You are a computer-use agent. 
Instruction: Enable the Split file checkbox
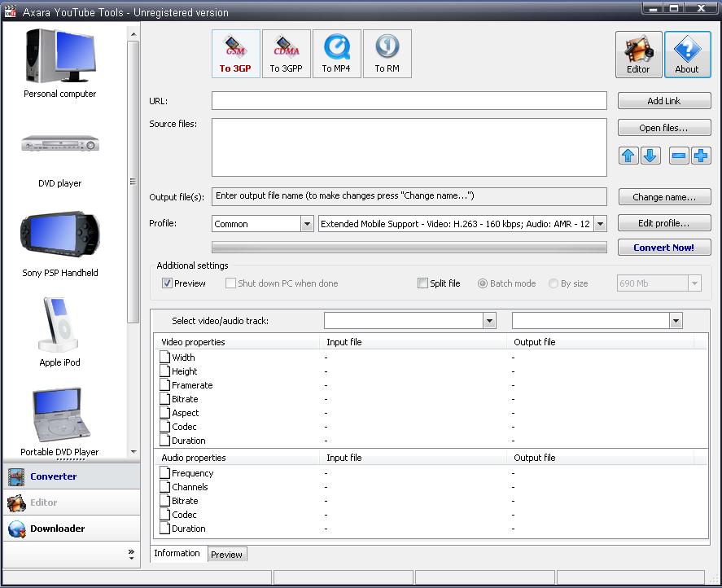click(422, 283)
